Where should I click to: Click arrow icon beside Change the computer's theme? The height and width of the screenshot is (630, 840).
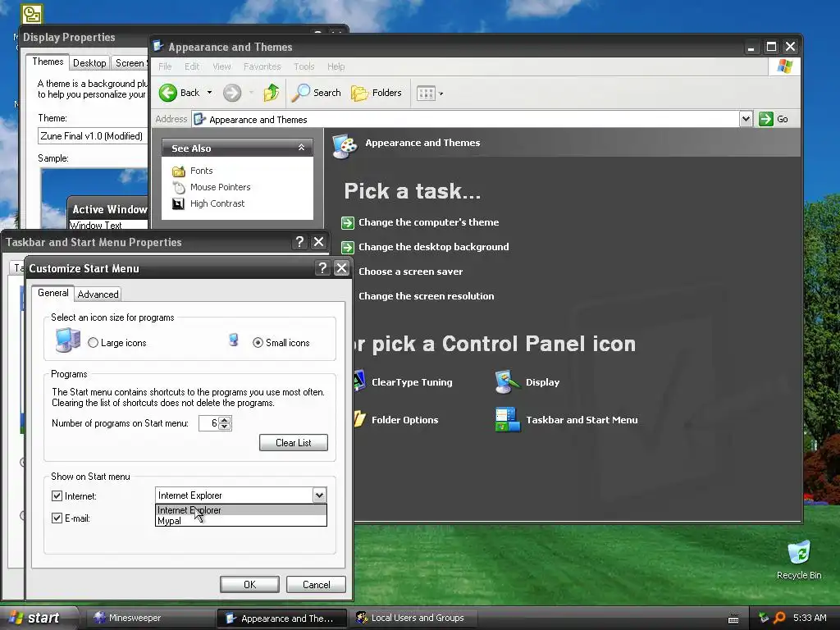[x=348, y=223]
